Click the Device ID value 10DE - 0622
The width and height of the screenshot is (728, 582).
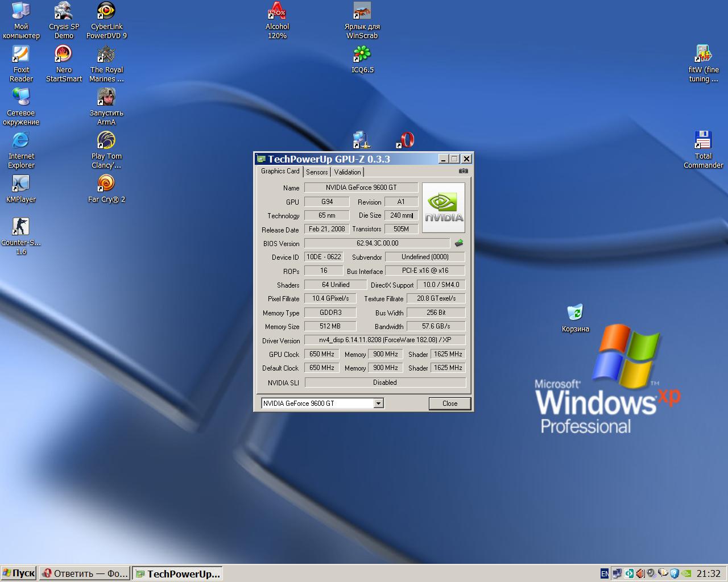click(324, 257)
